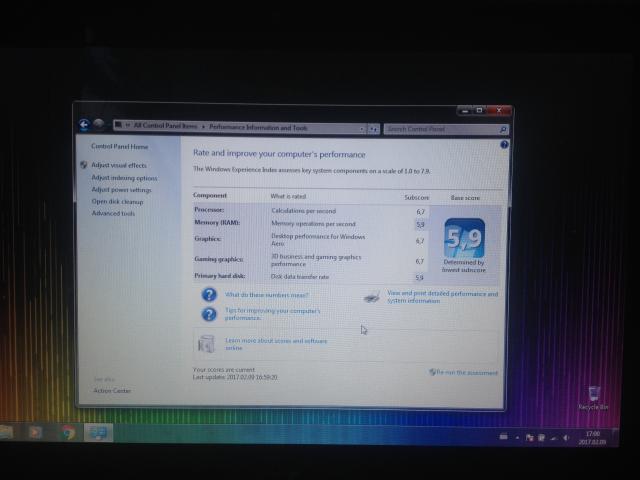640x480 pixels.
Task: Click the address bar refresh button
Action: coord(372,128)
